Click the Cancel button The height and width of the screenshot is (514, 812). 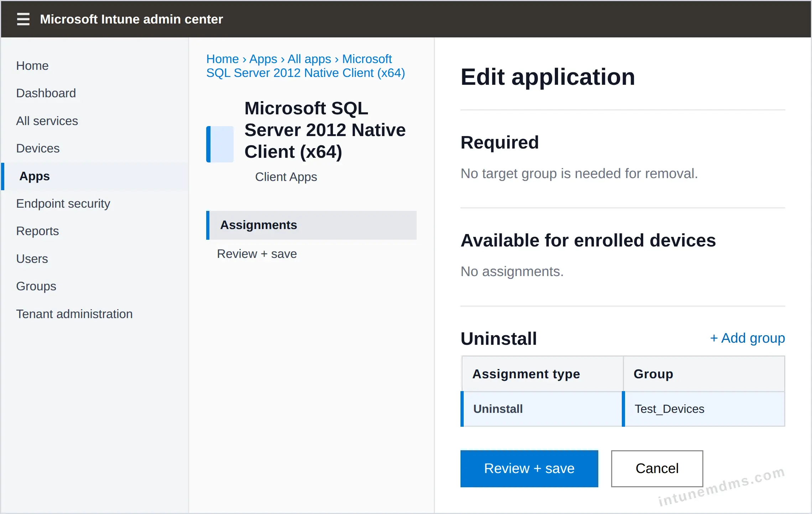pos(657,468)
